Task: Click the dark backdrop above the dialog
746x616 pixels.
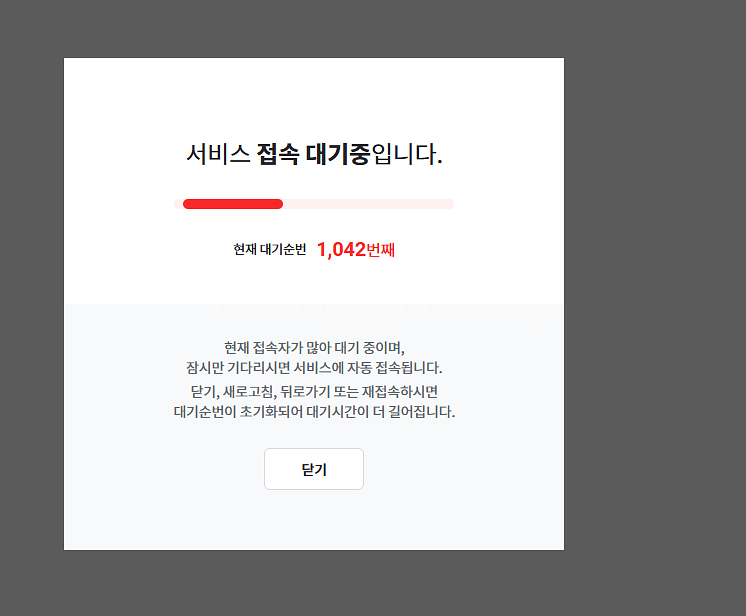Action: (x=314, y=28)
